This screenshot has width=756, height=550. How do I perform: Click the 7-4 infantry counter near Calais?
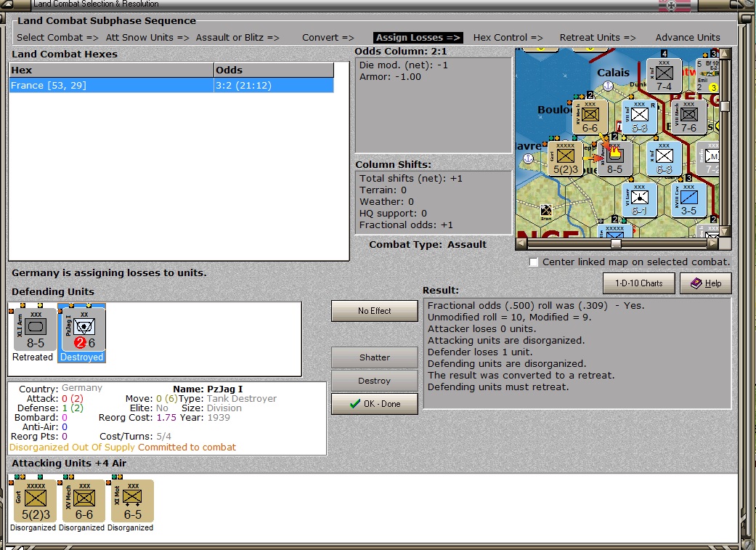664,76
